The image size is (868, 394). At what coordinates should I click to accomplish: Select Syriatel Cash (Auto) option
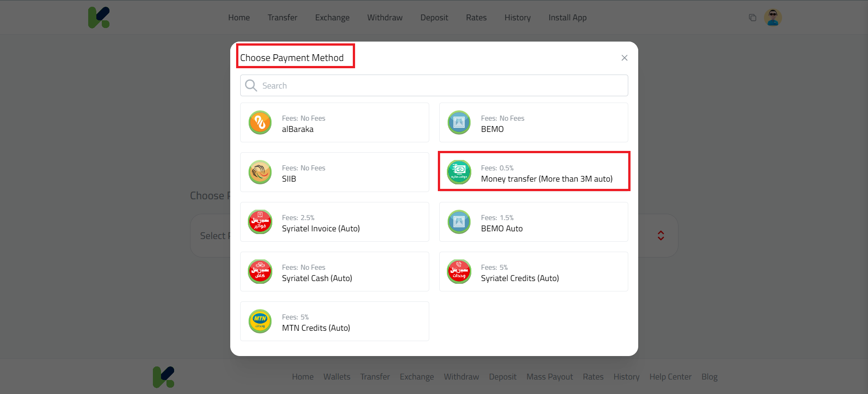pos(335,272)
